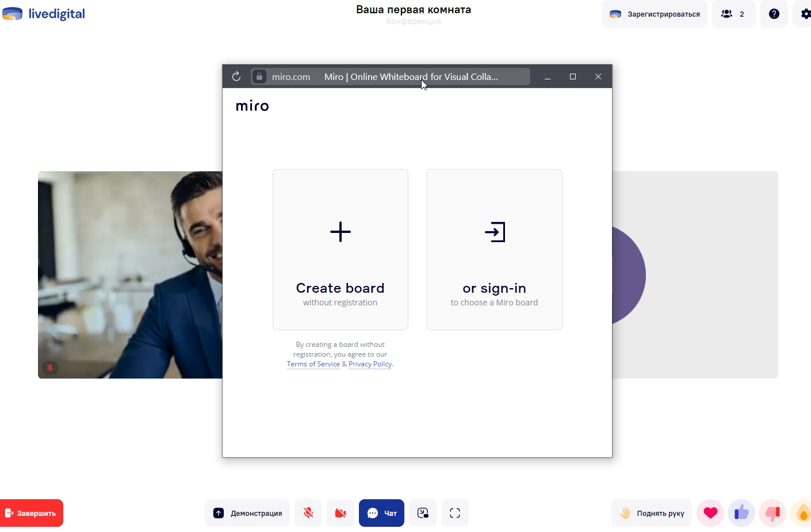Open the help question mark icon
Image resolution: width=811 pixels, height=532 pixels.
click(x=774, y=14)
